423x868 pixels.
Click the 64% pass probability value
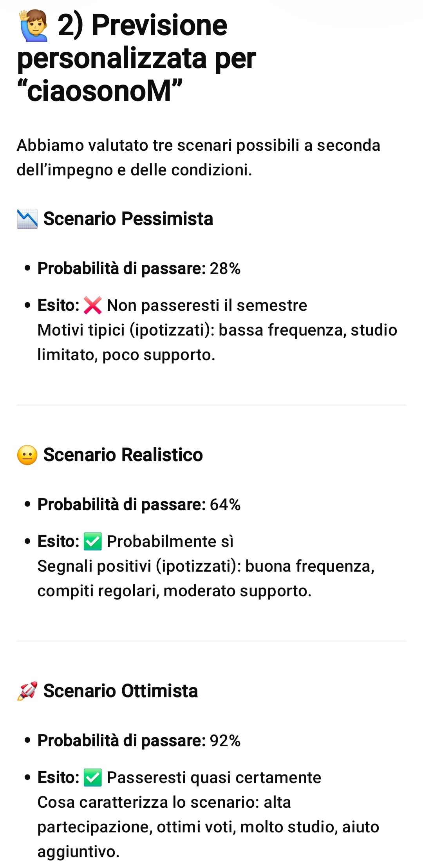225,505
